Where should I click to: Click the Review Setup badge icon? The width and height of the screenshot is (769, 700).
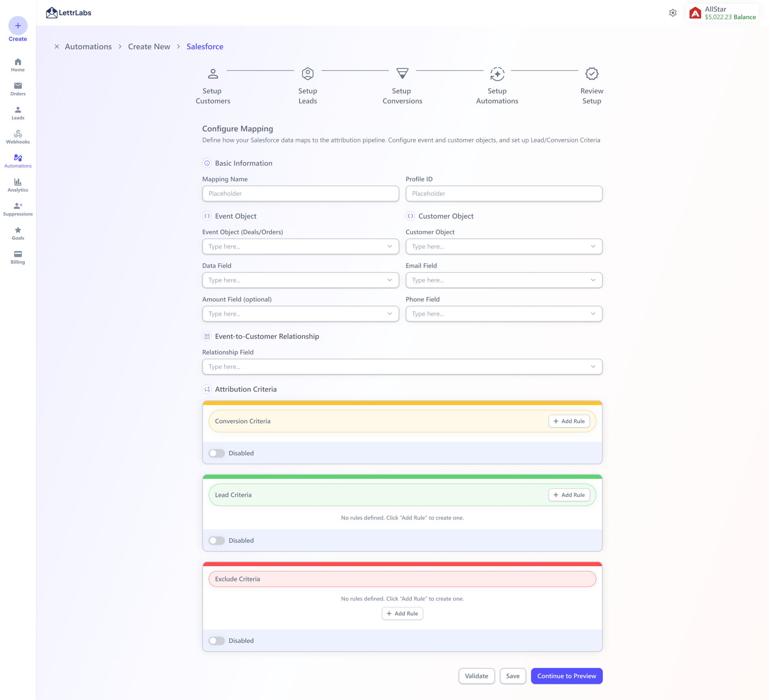592,74
